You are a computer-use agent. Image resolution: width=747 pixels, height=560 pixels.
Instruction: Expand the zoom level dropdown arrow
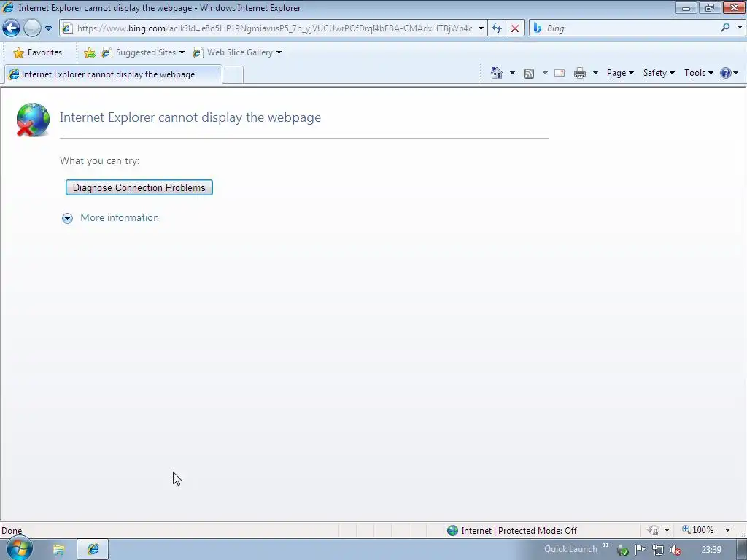point(727,530)
